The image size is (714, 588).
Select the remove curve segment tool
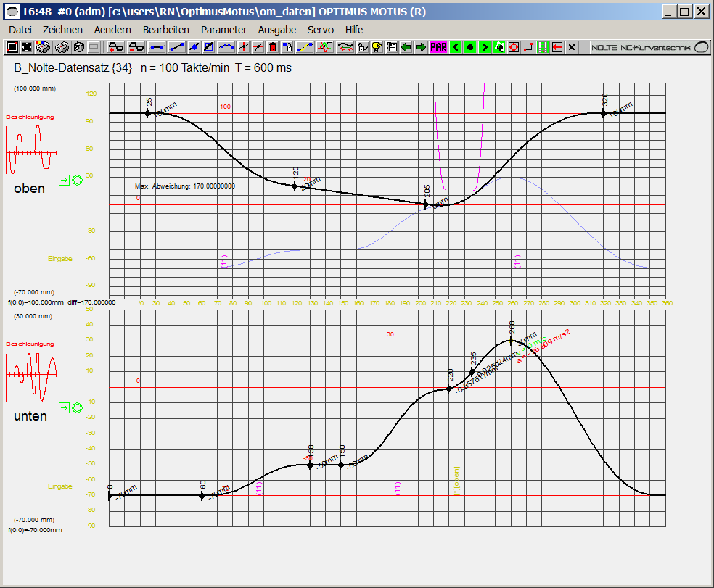135,48
